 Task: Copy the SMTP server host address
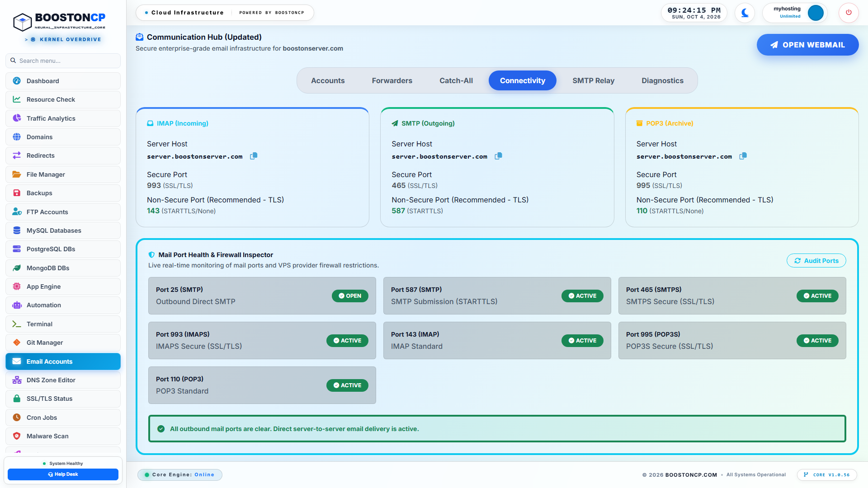[x=498, y=156]
